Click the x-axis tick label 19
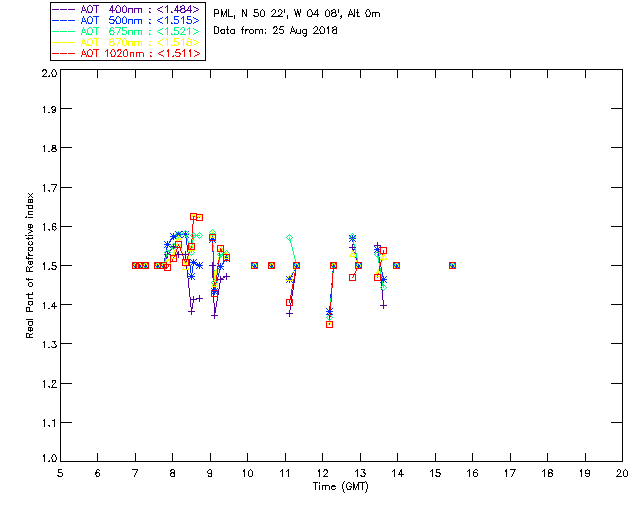 point(585,473)
